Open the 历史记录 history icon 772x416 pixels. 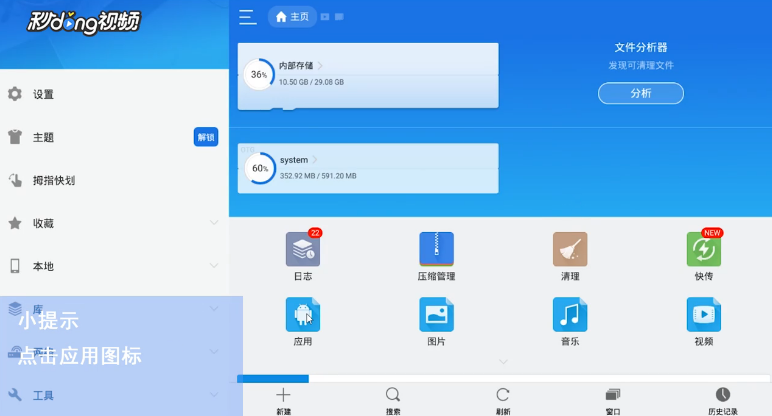(723, 395)
